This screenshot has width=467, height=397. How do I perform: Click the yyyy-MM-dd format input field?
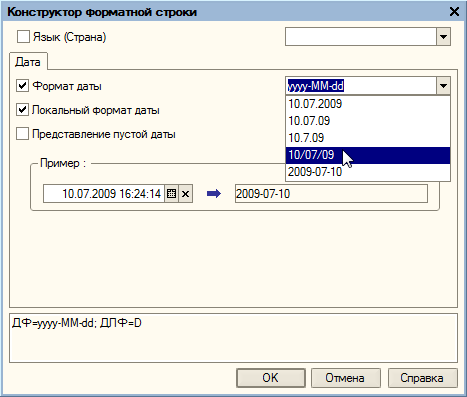(x=361, y=86)
